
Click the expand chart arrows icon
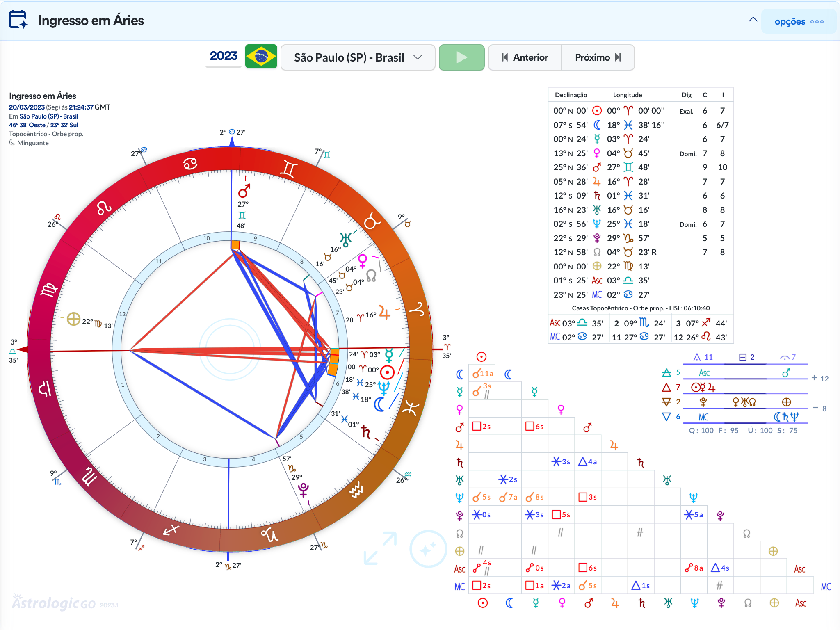pos(380,548)
